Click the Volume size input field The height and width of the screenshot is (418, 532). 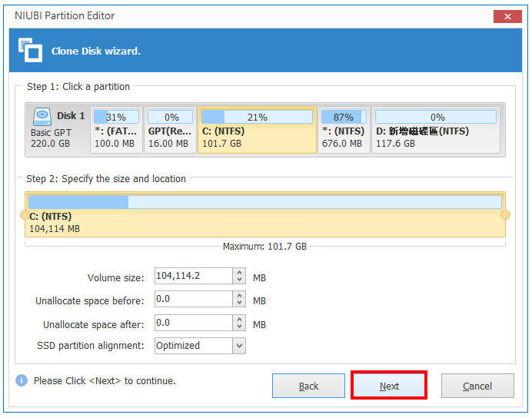click(194, 276)
